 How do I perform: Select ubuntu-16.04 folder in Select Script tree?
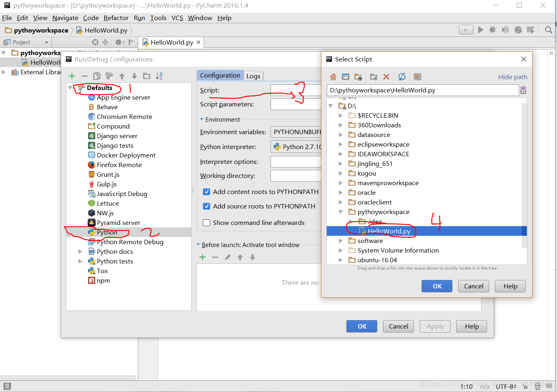pos(377,260)
